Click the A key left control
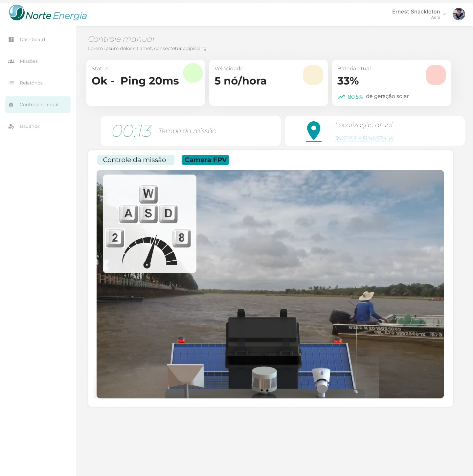 click(128, 214)
